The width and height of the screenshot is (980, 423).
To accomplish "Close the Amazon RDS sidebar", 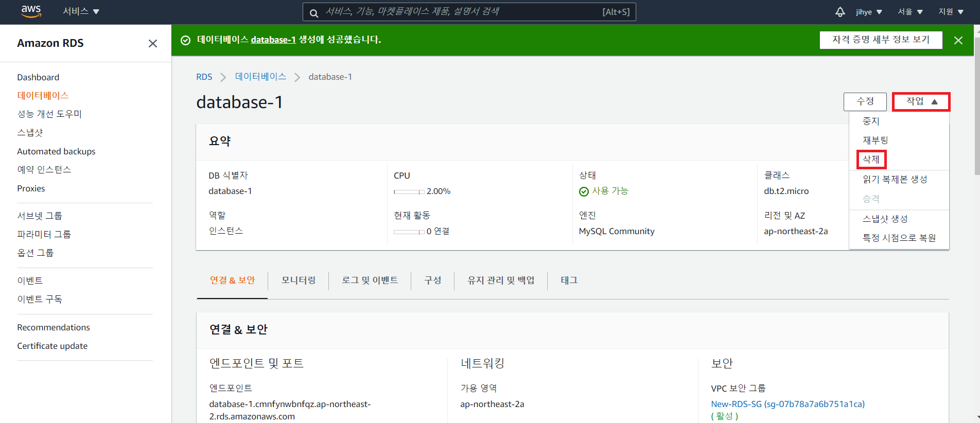I will point(153,44).
